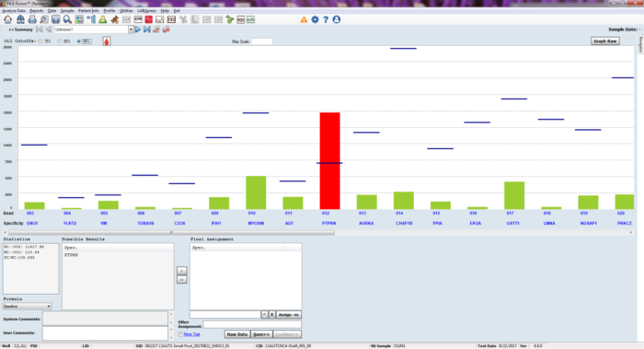Tick the More Test checkbox
Viewport: 644px width, 349px height.
[180, 334]
